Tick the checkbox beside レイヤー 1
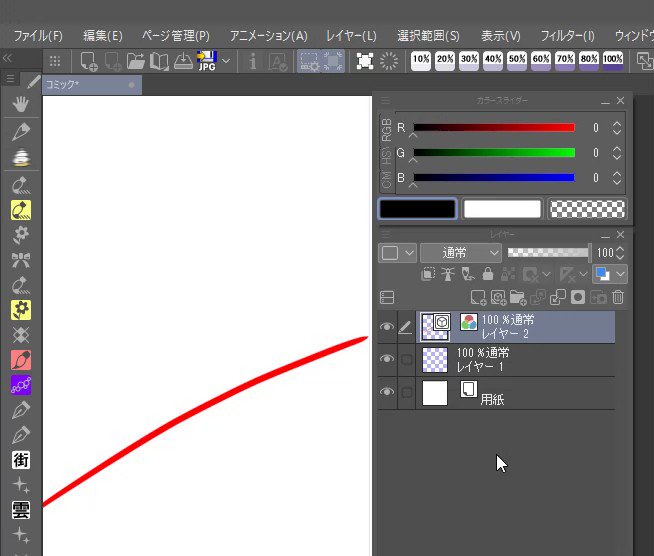This screenshot has width=654, height=556. pyautogui.click(x=407, y=360)
